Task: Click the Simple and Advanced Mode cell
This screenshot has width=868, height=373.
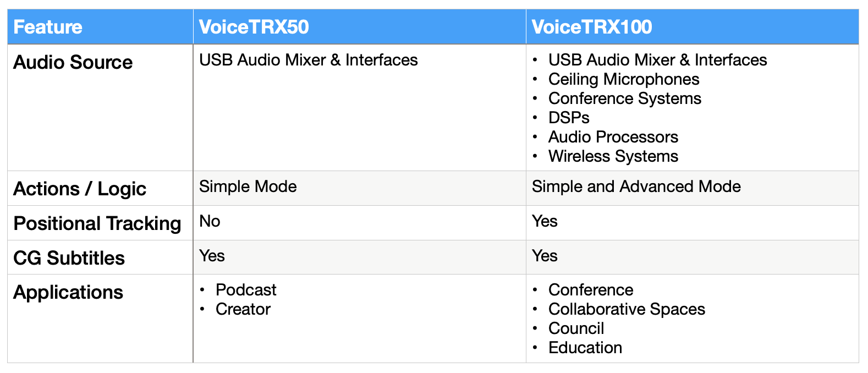Action: click(636, 186)
